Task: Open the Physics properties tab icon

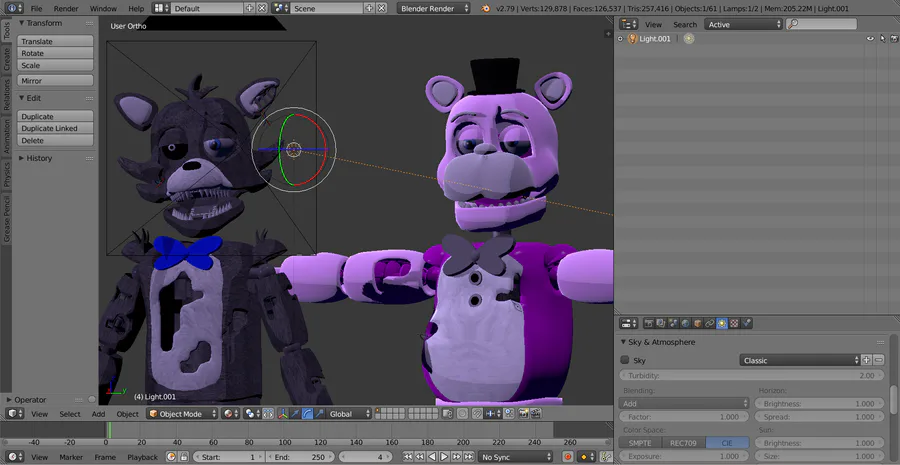Action: point(746,324)
